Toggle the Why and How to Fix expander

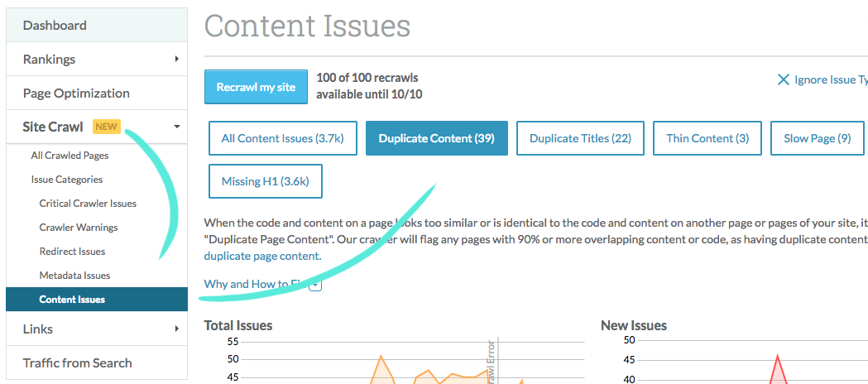(x=315, y=285)
